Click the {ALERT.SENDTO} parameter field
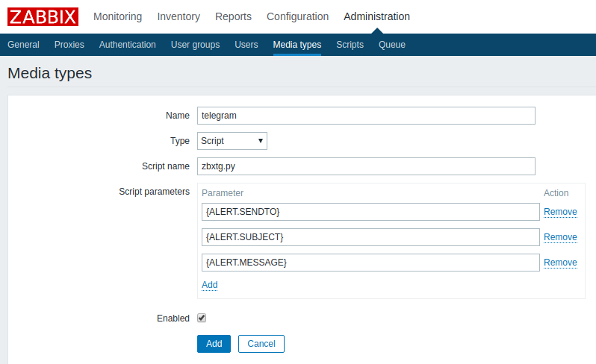The image size is (596, 364). pos(370,212)
